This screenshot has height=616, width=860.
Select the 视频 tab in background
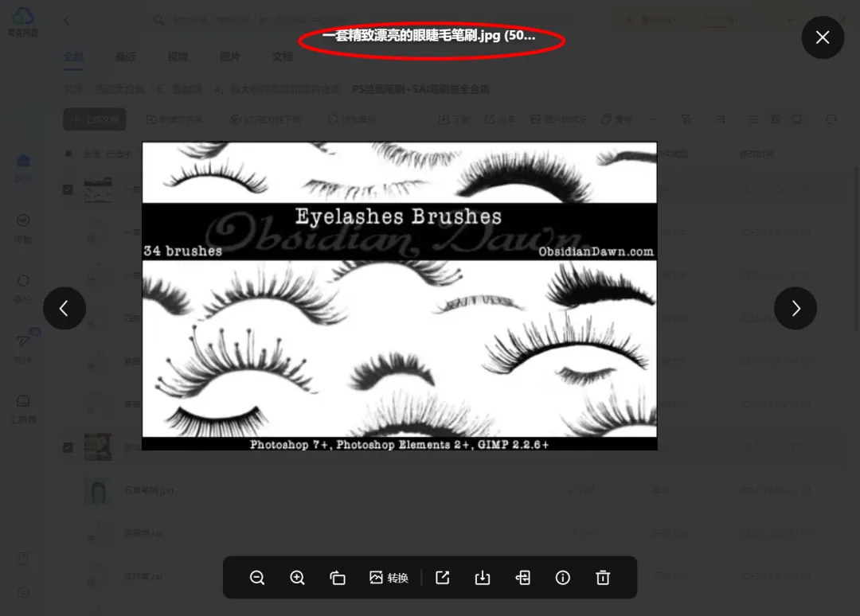click(x=178, y=57)
